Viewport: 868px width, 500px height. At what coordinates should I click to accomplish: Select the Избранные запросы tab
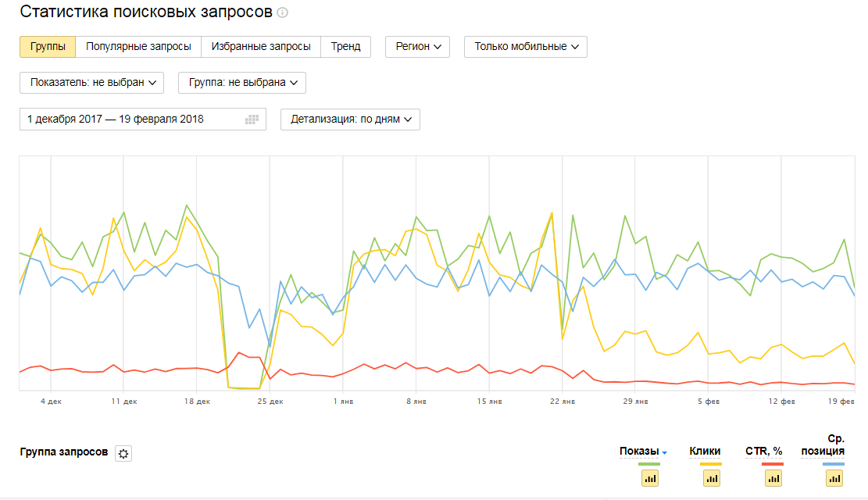261,46
